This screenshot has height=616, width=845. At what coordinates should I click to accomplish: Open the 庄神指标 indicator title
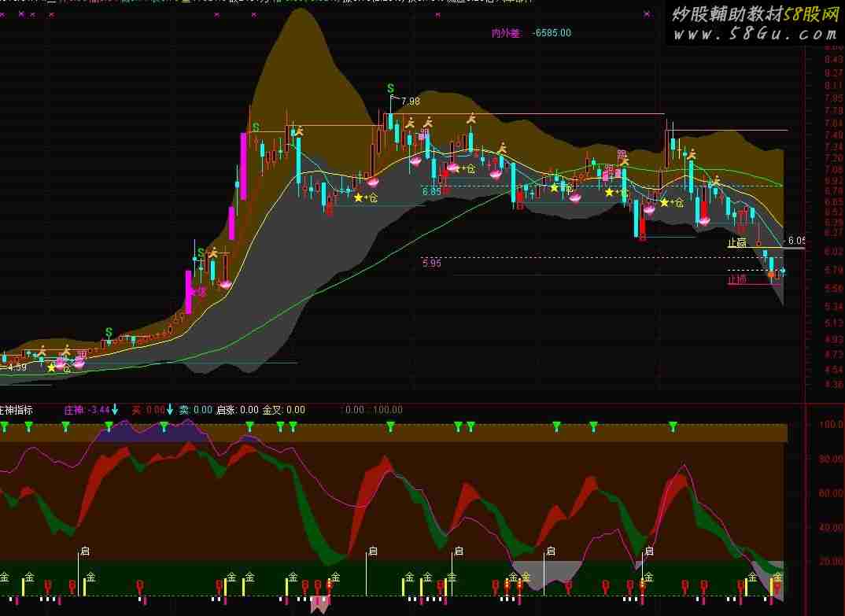[x=17, y=410]
